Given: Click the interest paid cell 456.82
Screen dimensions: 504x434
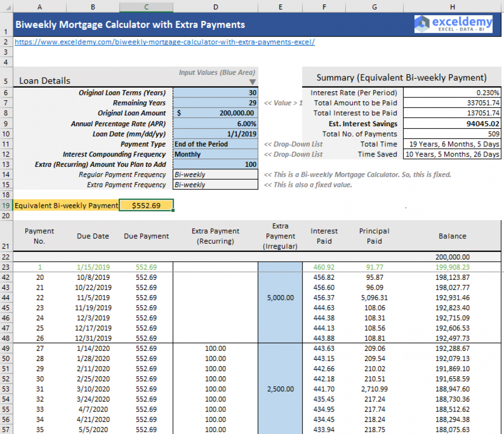Looking at the screenshot, I should pyautogui.click(x=324, y=277).
